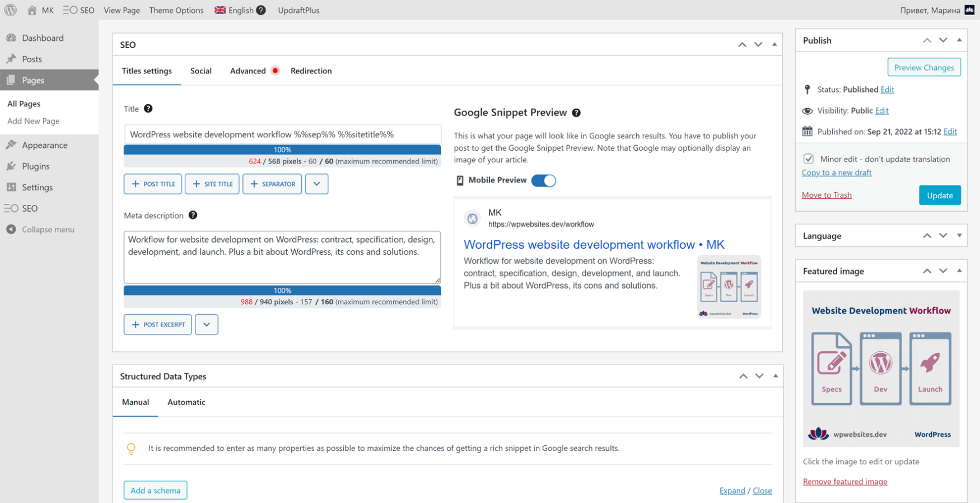Click the Close schemas link

pos(762,491)
